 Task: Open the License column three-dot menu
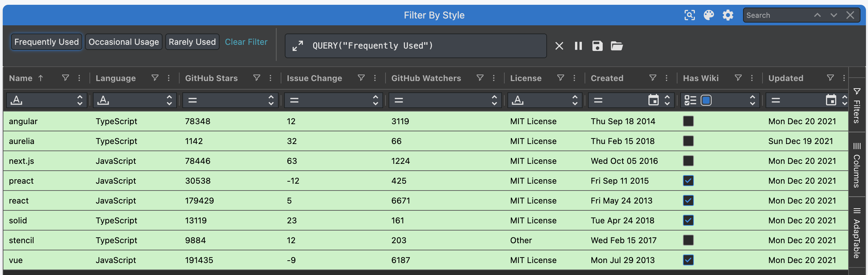[x=574, y=78]
